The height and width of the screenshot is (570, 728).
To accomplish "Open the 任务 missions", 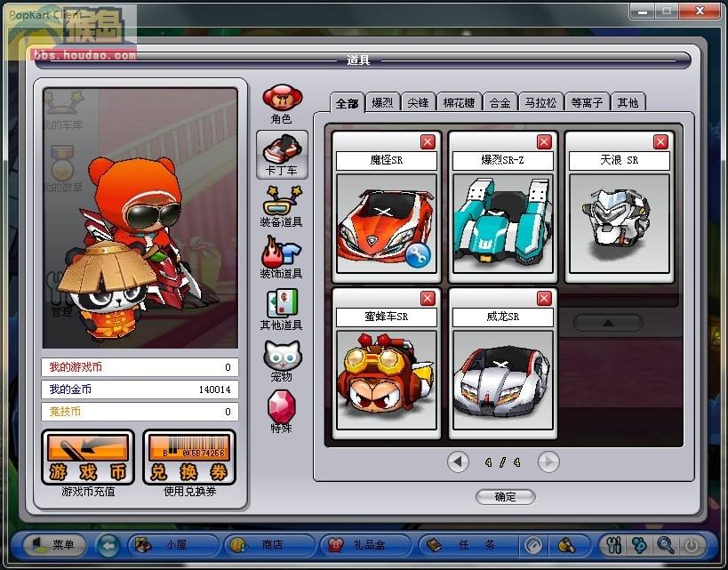I will point(468,545).
